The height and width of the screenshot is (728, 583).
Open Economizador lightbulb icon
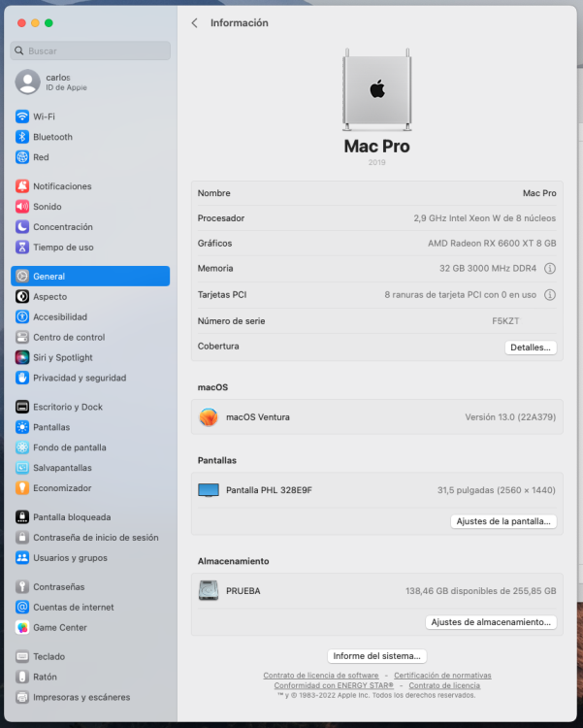21,488
